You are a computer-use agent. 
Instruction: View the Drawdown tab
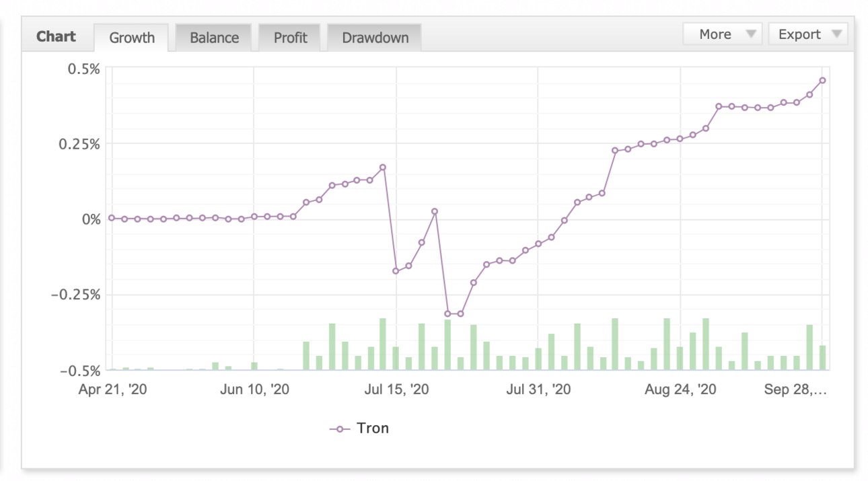pos(375,38)
